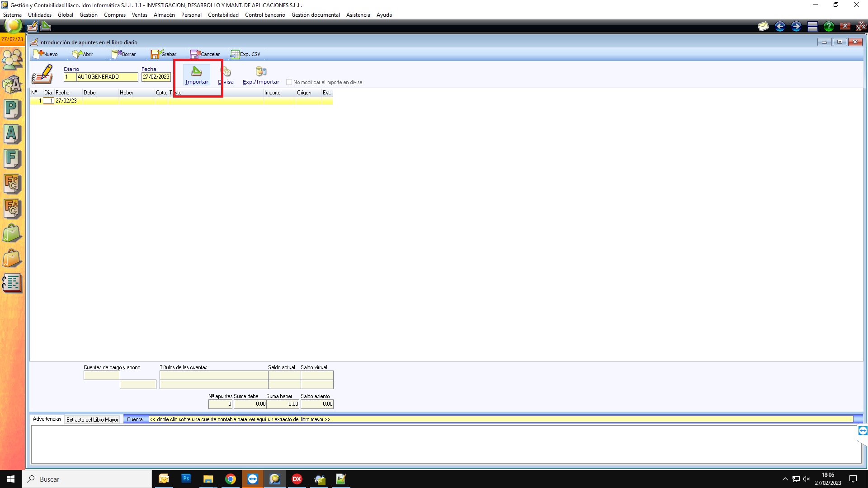Viewport: 868px width, 488px height.
Task: Open the Global menu
Action: click(x=66, y=15)
